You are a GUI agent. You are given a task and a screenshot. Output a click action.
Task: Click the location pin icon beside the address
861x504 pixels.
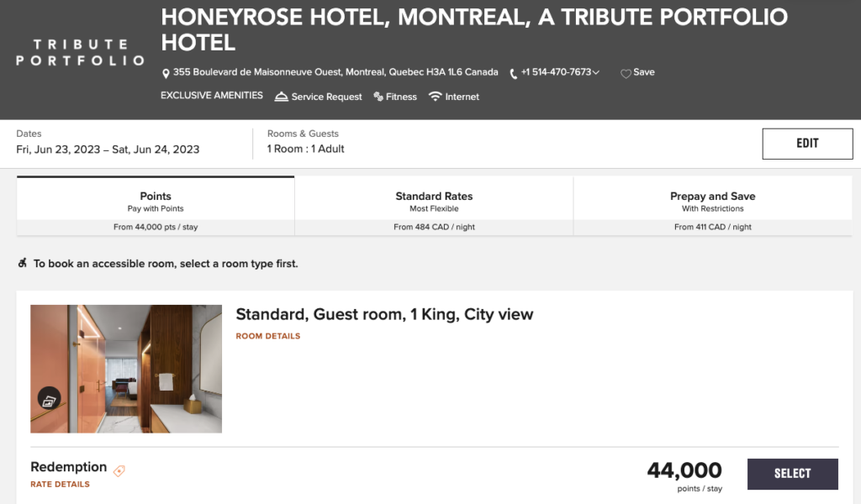[166, 73]
